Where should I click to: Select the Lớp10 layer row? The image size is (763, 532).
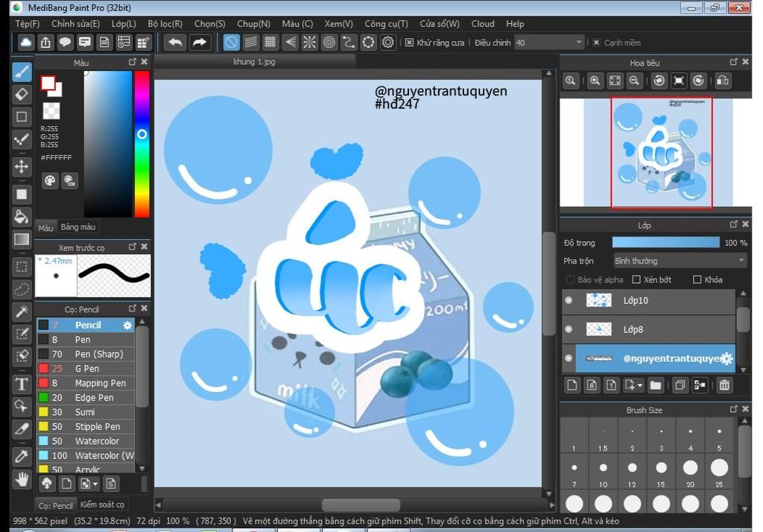click(649, 300)
